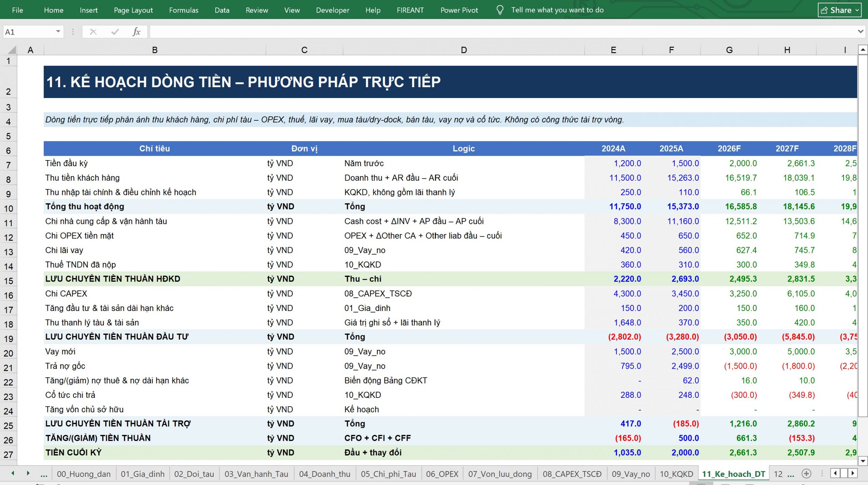The image size is (868, 485).
Task: Open the 04_Doanh_thu sheet tab
Action: [324, 474]
